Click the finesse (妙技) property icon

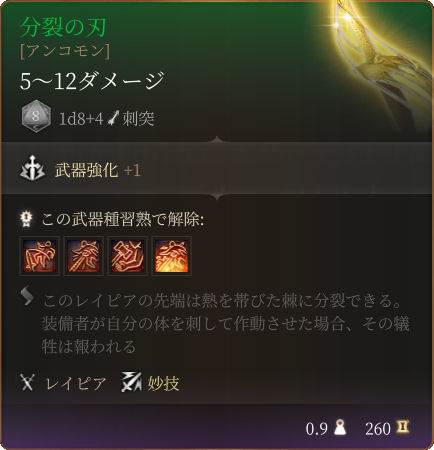[x=131, y=382]
